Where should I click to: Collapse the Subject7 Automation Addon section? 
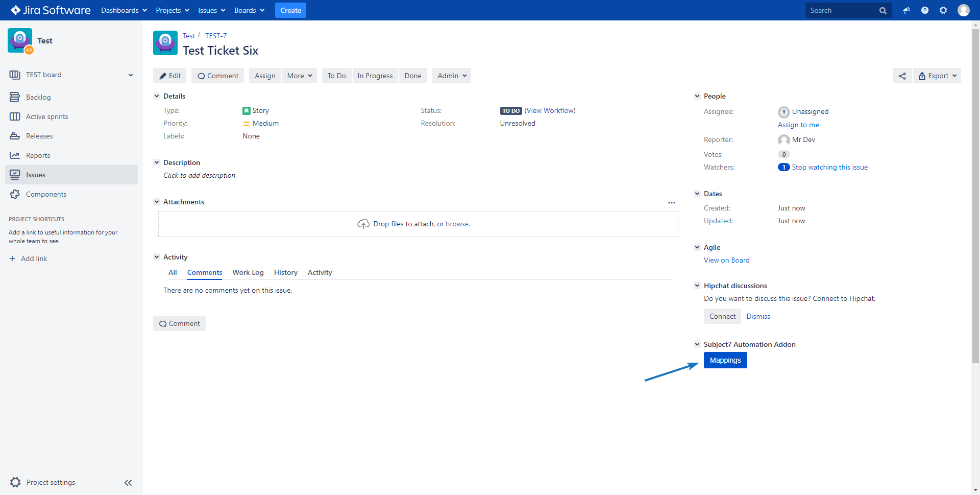pyautogui.click(x=697, y=344)
